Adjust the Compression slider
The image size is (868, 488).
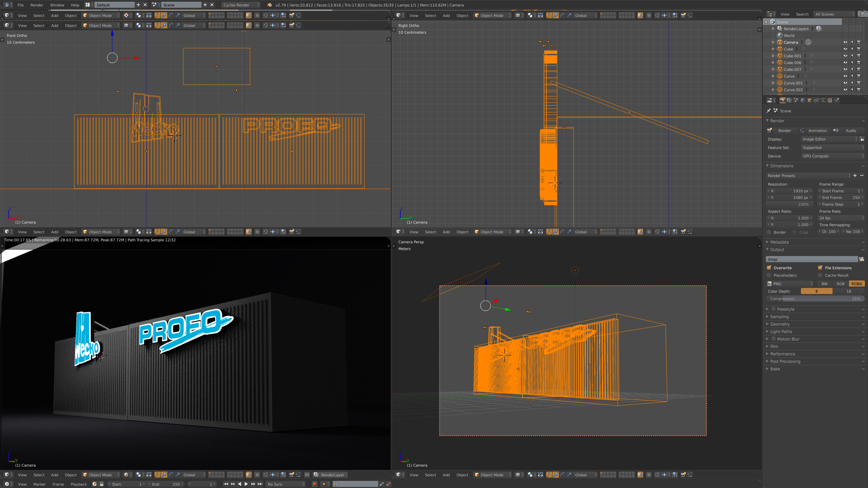(815, 299)
